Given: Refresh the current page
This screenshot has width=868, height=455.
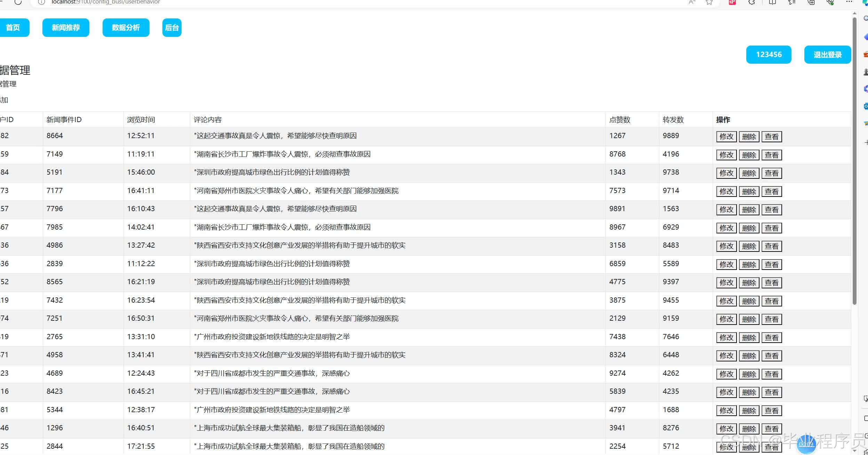Looking at the screenshot, I should point(18,2).
